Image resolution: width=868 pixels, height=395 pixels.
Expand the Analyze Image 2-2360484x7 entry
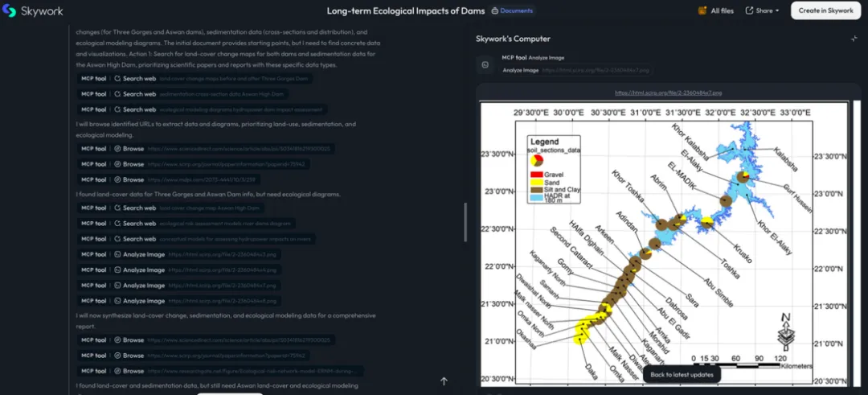click(x=178, y=286)
